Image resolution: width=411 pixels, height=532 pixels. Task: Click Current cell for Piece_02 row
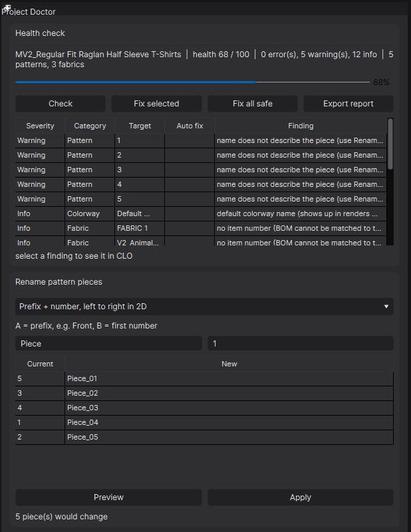point(40,393)
